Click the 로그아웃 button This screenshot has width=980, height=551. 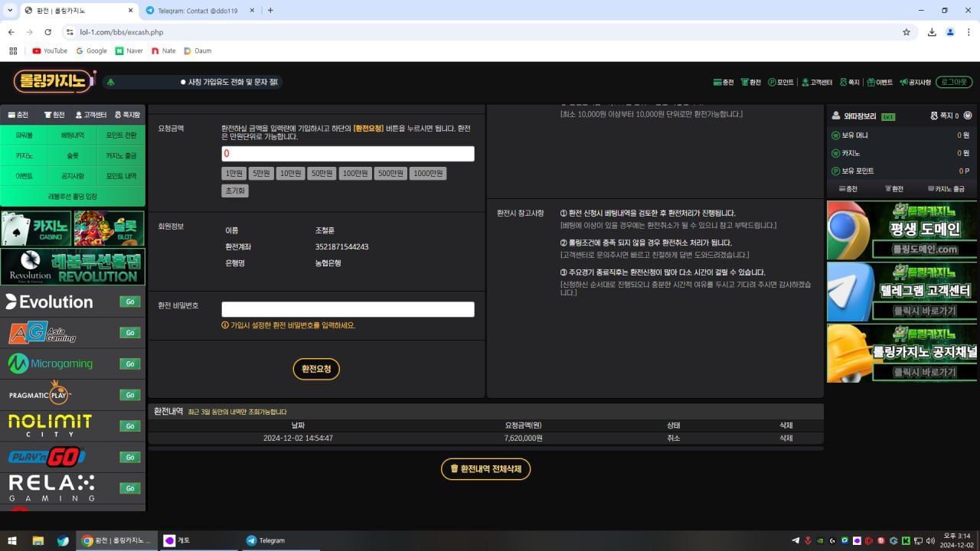[954, 82]
